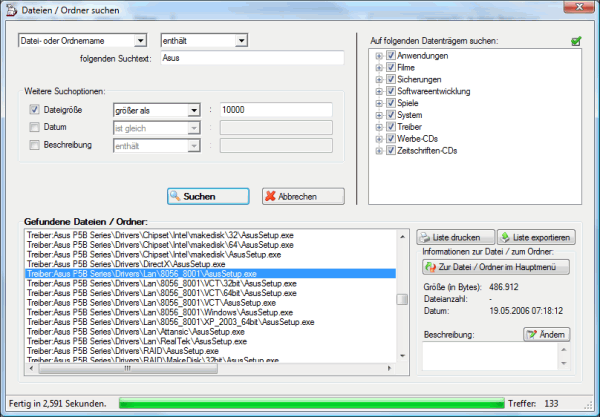Expand the Zeitschriften-CDs tree node
600x417 pixels.
379,151
